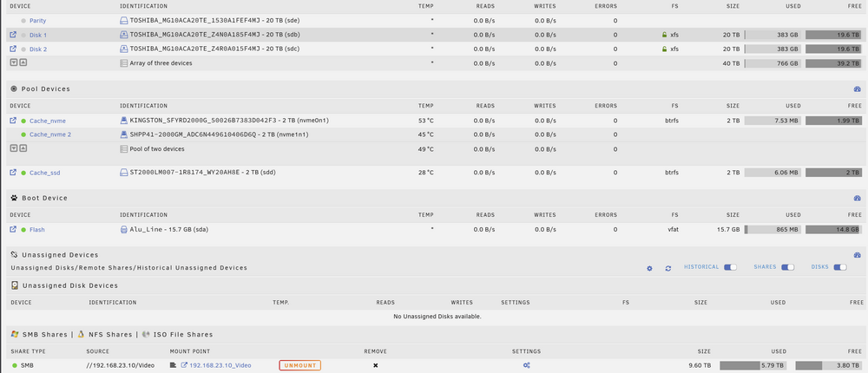Open the Flash device link

coord(37,230)
